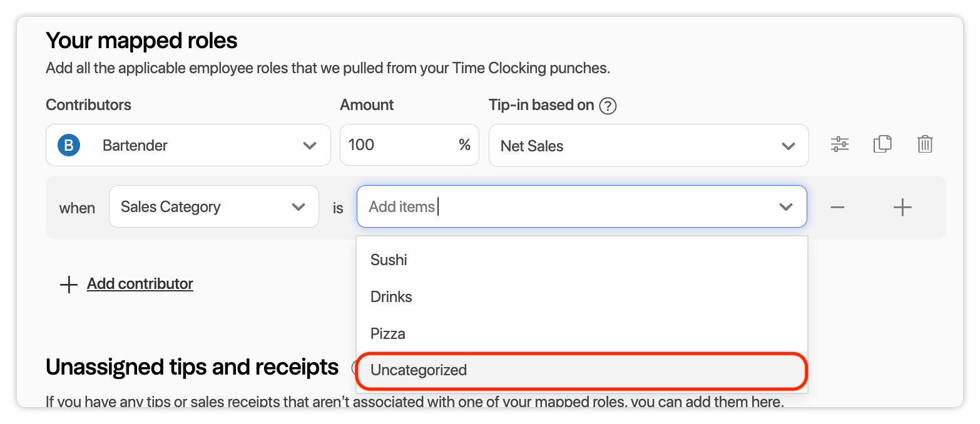
Task: Choose Drinks in the dropdown list
Action: click(391, 297)
